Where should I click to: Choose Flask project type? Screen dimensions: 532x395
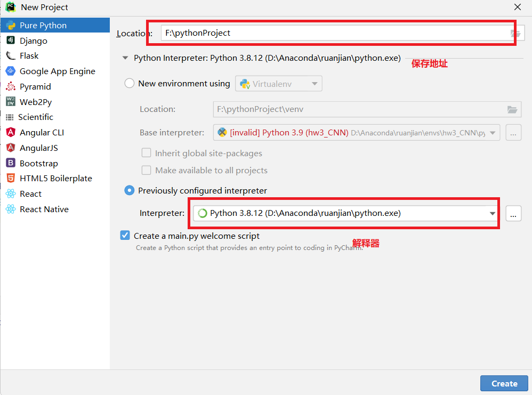[55, 55]
